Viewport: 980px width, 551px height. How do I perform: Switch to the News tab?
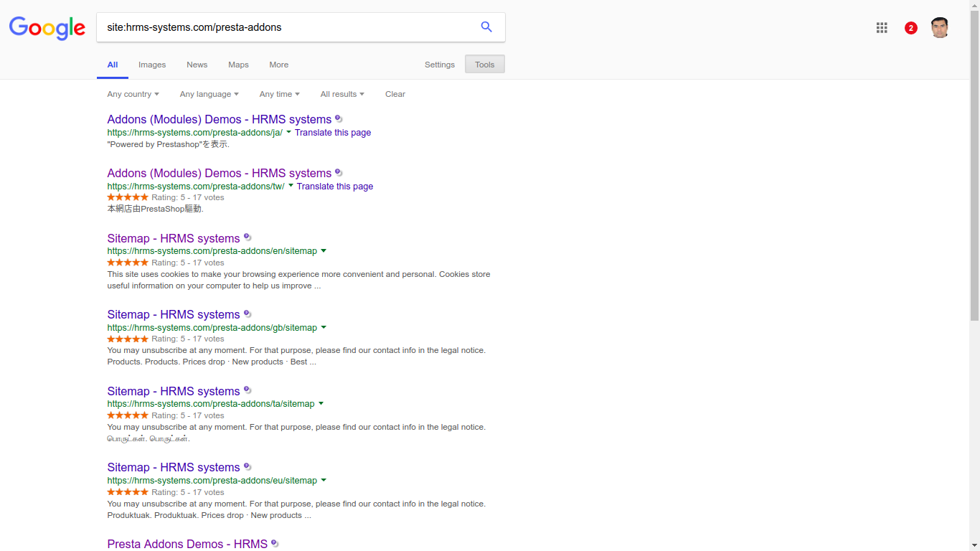(x=197, y=65)
